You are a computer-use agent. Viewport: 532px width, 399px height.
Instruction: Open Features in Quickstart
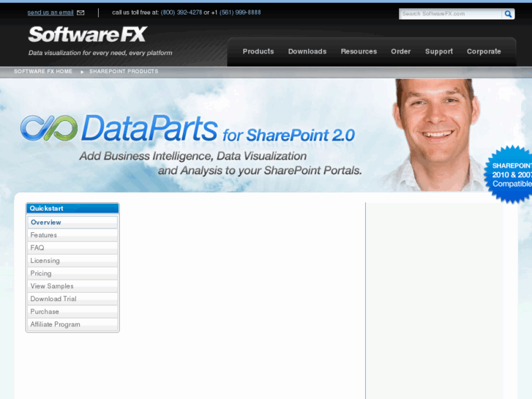click(x=72, y=235)
